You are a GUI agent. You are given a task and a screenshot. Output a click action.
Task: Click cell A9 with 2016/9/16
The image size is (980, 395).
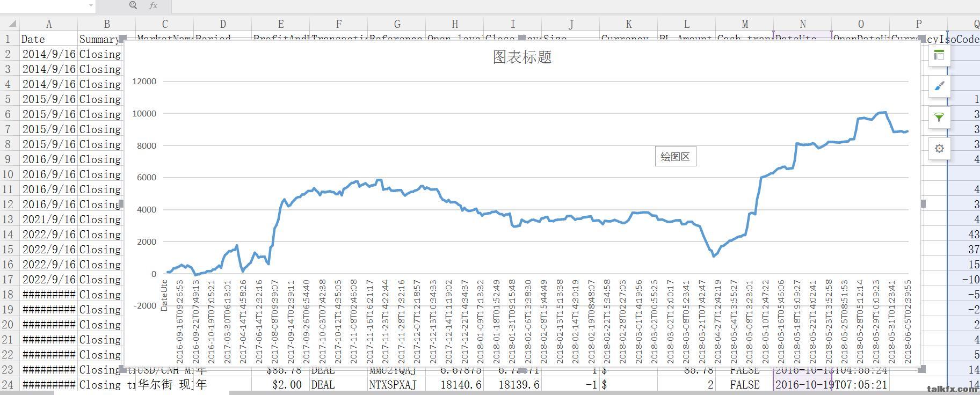(48, 159)
